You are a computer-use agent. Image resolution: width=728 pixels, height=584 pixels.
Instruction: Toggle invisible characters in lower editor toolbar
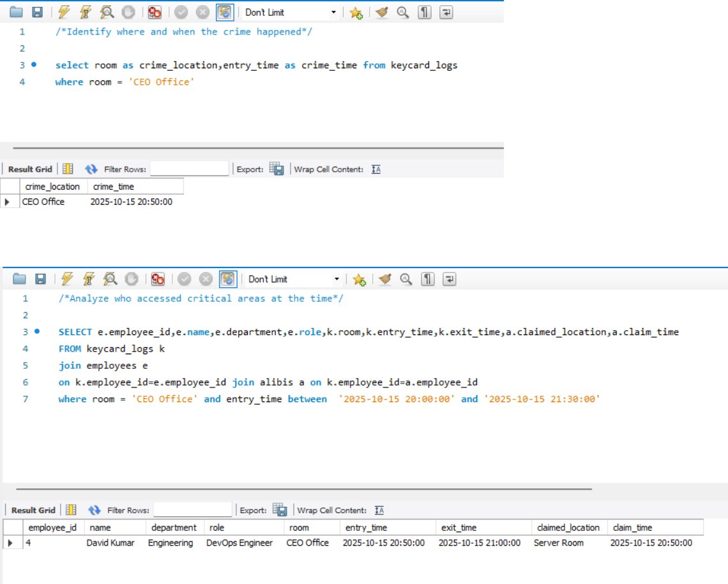click(x=428, y=279)
